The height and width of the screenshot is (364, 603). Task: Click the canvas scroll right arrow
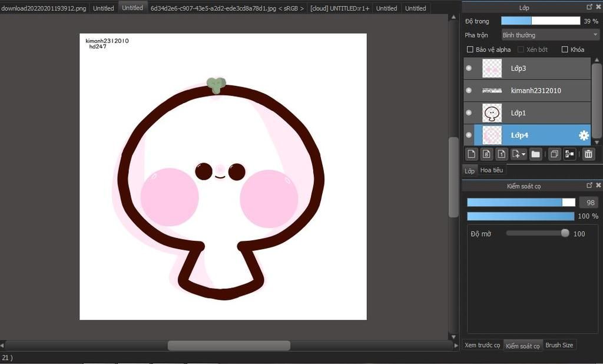(x=456, y=345)
